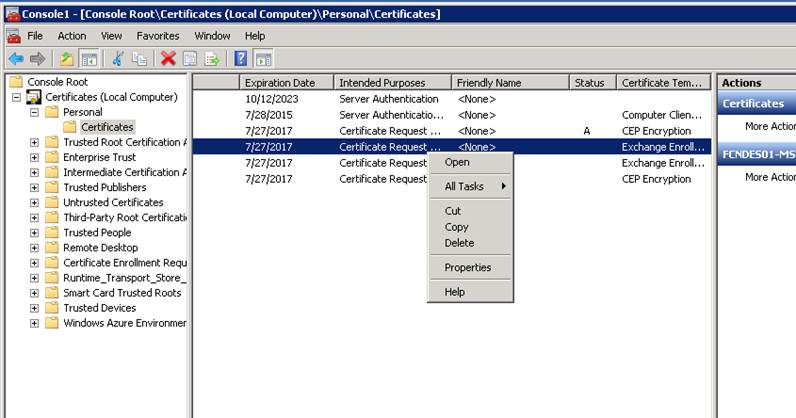Expand the Trusted Publishers folder
Screen dimensions: 796x418
click(x=35, y=187)
